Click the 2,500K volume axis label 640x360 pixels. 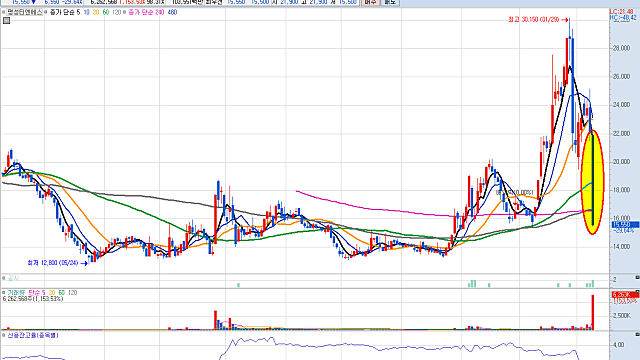(622, 316)
